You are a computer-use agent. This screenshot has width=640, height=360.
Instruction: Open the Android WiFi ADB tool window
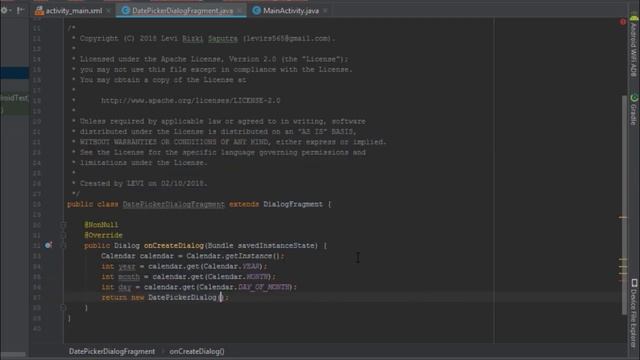(634, 46)
